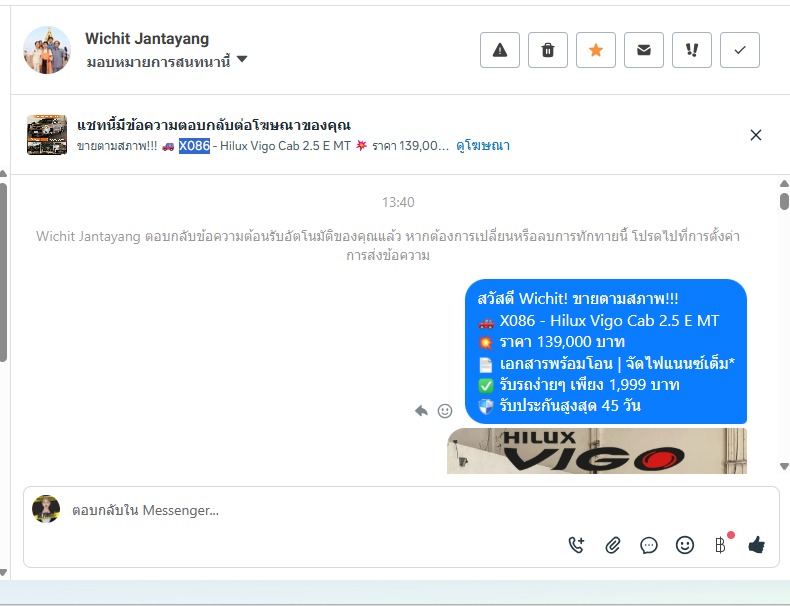
Task: Click the right chat scrollbar thumb
Action: [x=784, y=200]
